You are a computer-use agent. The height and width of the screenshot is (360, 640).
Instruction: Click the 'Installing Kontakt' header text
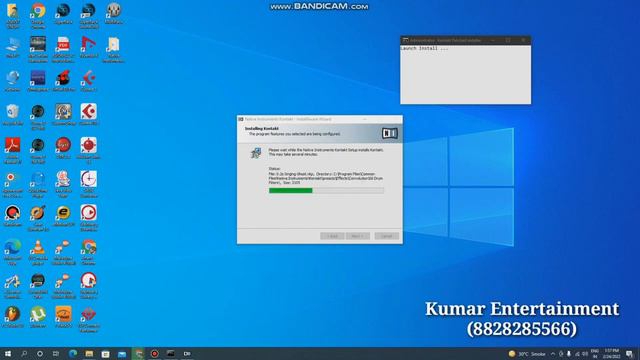pos(262,129)
